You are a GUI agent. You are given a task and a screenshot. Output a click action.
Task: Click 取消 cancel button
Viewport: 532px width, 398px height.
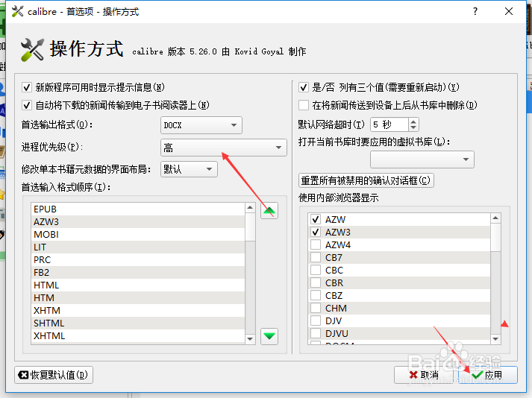424,375
